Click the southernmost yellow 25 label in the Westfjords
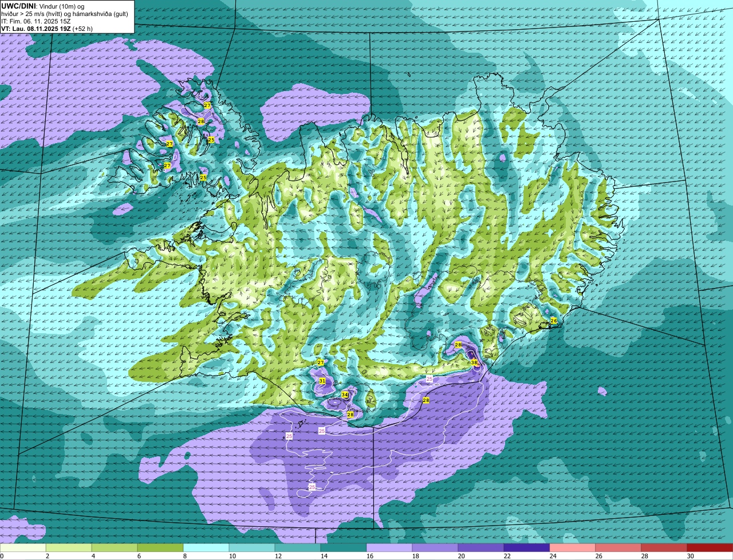The width and height of the screenshot is (733, 560). tap(203, 178)
